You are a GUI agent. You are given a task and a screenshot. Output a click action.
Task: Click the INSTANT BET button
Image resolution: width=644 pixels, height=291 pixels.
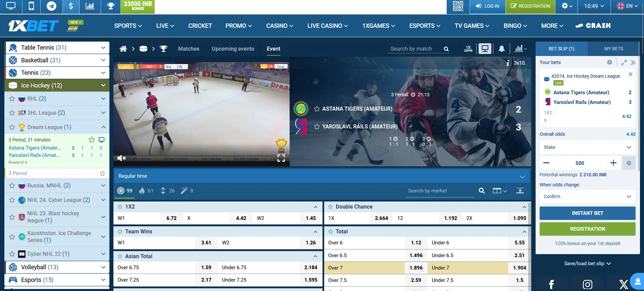(587, 213)
